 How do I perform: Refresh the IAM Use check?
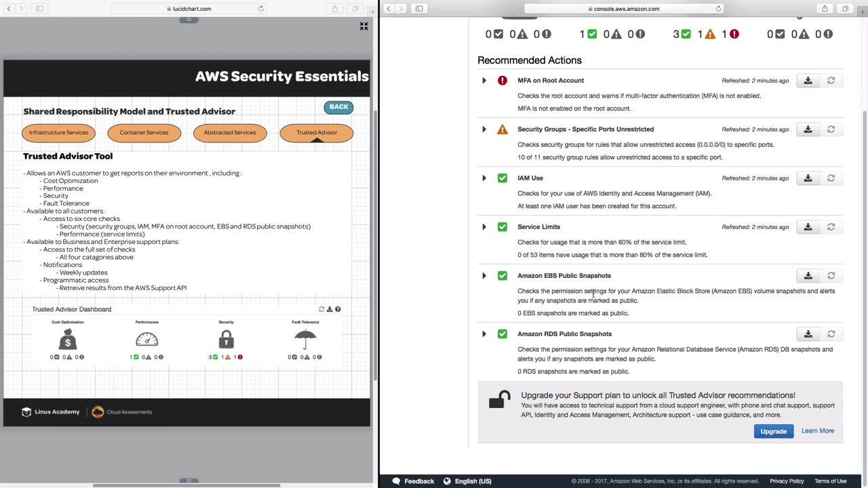point(831,178)
